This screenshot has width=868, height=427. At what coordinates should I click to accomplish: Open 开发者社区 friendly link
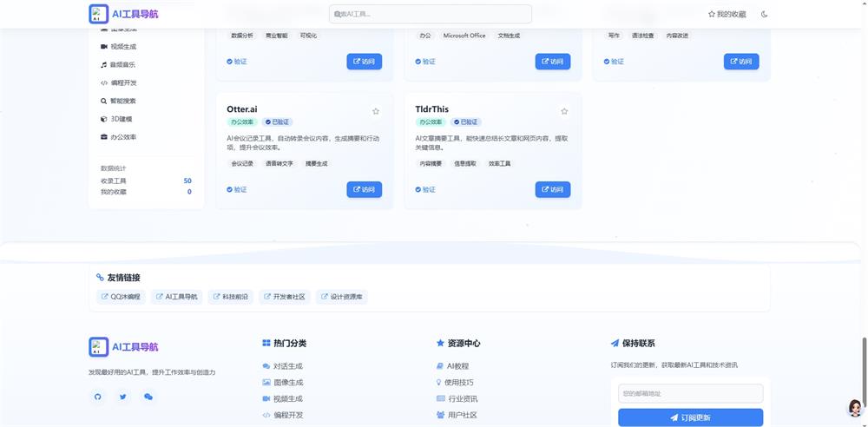pyautogui.click(x=285, y=296)
